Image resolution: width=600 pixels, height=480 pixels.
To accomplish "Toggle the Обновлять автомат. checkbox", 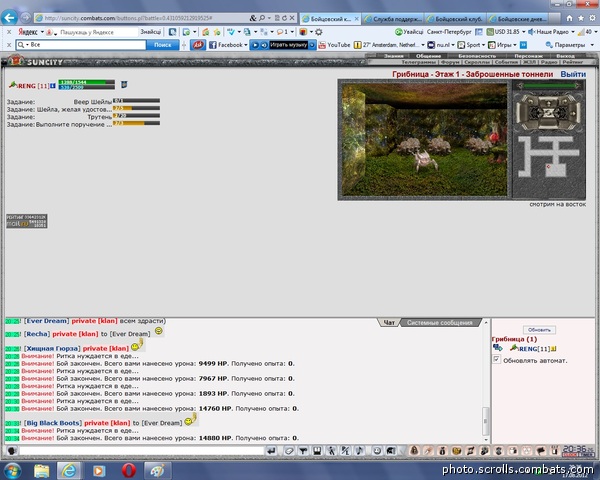I will (496, 359).
